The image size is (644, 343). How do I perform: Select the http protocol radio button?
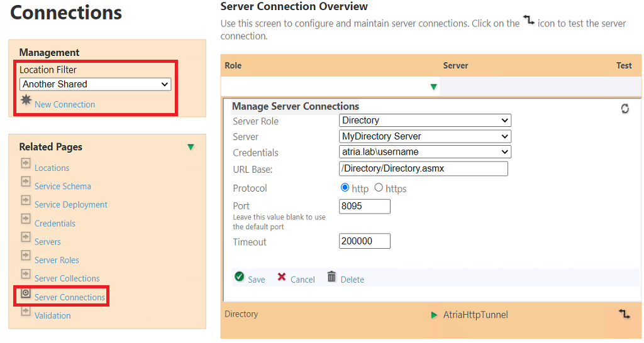click(345, 188)
